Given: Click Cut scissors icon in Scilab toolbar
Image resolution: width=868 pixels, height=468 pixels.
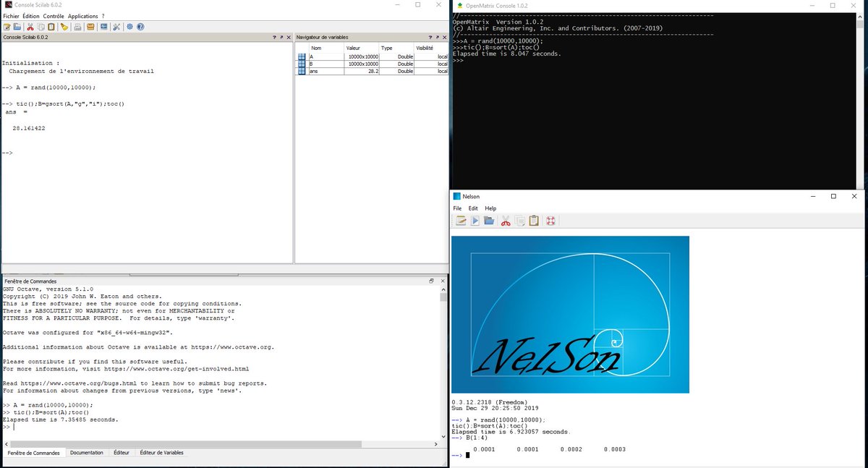Looking at the screenshot, I should click(x=30, y=27).
